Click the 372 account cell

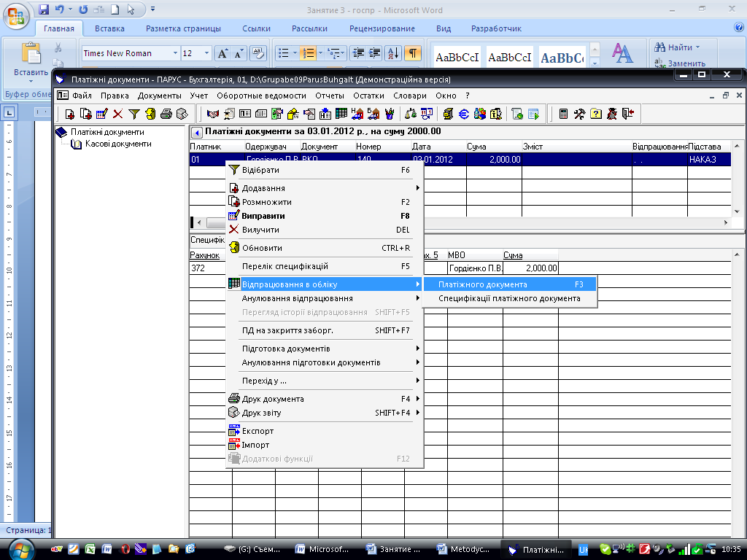tap(208, 268)
